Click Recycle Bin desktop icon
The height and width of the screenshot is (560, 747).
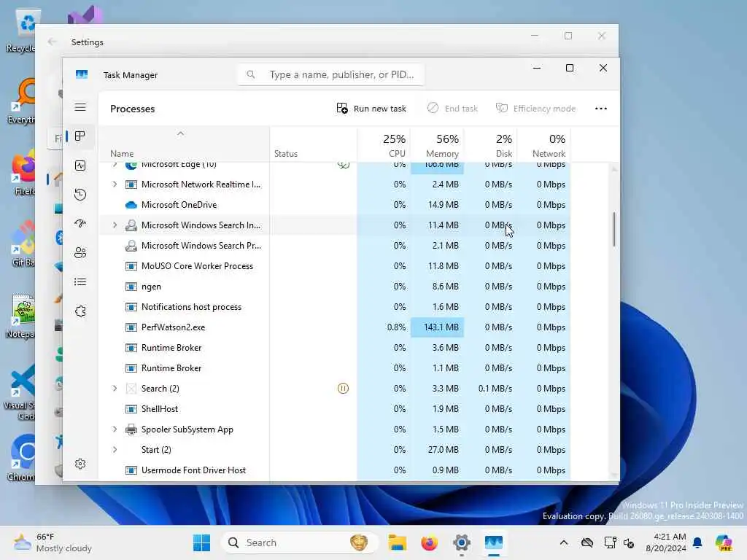pos(20,31)
